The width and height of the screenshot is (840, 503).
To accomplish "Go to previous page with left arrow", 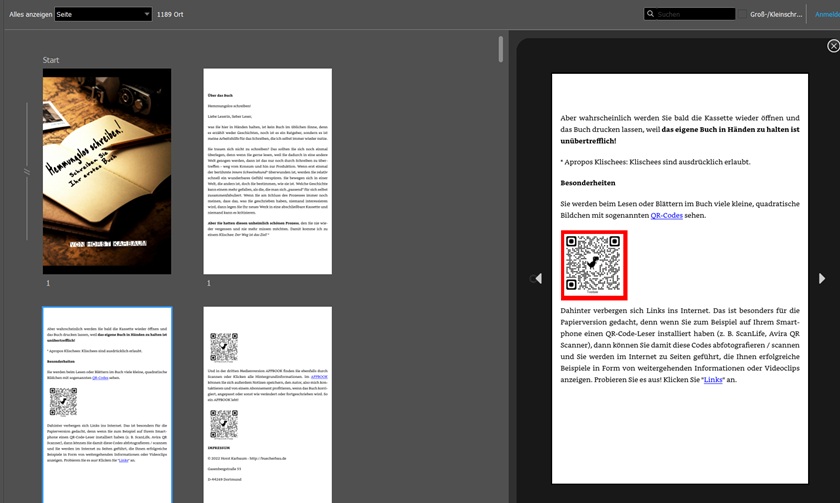I will (538, 278).
